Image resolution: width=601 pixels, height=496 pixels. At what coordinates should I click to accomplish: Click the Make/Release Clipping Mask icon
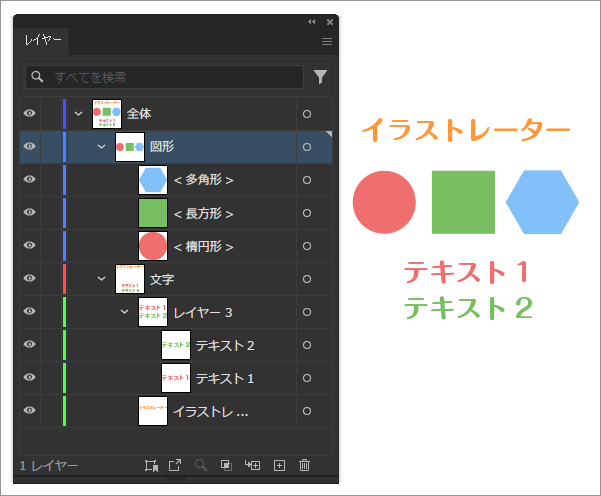pos(227,465)
